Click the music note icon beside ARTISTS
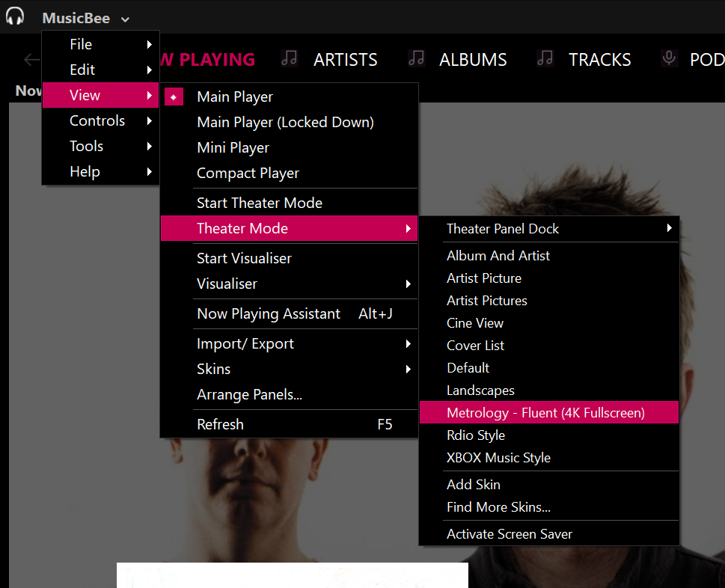Screen dimensions: 725x588 click(290, 58)
